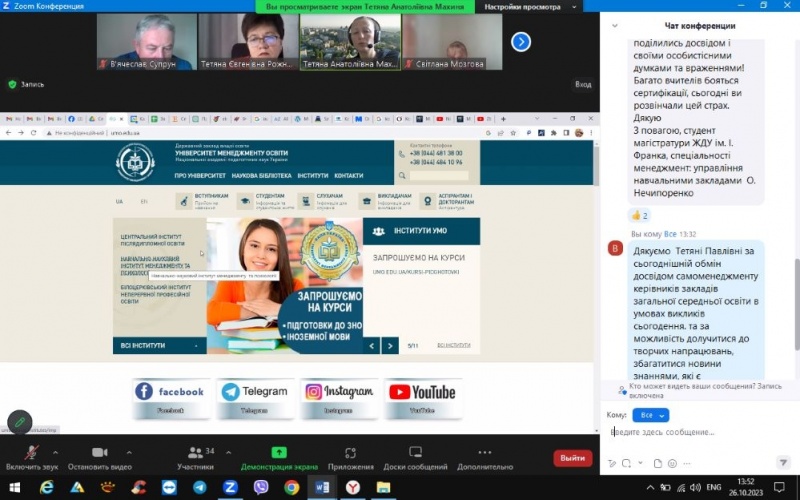The height and width of the screenshot is (500, 800).
Task: Open Дополнительно more options
Action: click(x=485, y=453)
